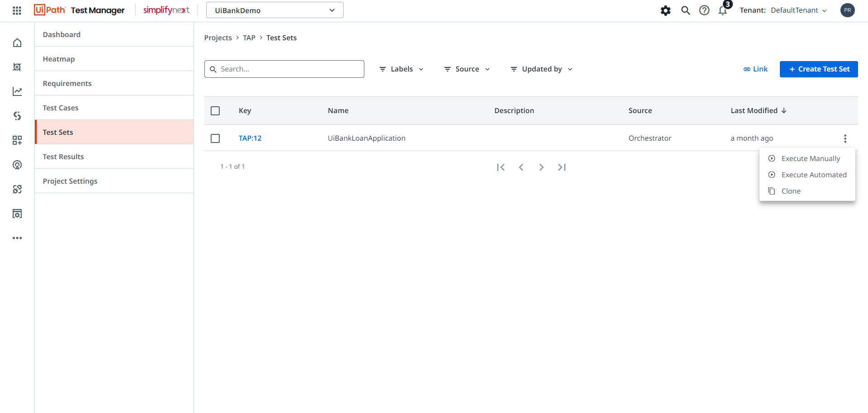Click the Description column header

coord(514,111)
